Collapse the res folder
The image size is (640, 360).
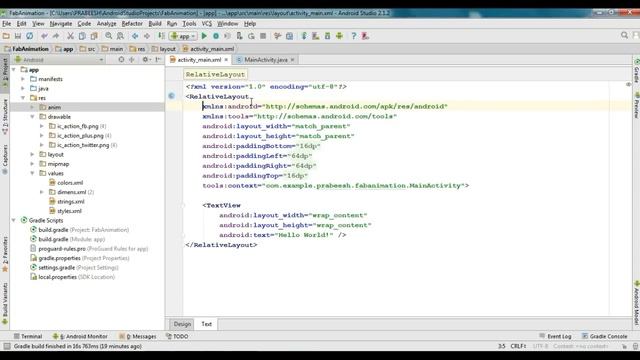tap(23, 98)
